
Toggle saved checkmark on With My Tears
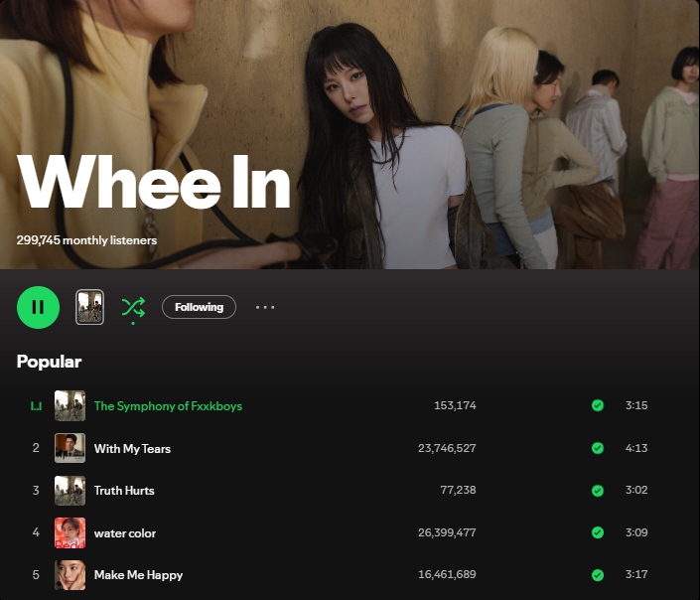[598, 448]
